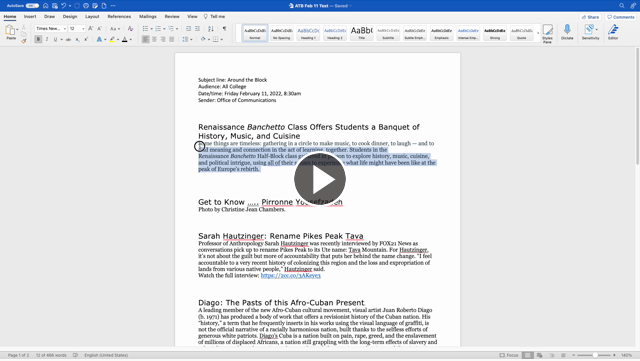Decrease font size with the smaller A icon
The image size is (640, 361).
[x=99, y=29]
